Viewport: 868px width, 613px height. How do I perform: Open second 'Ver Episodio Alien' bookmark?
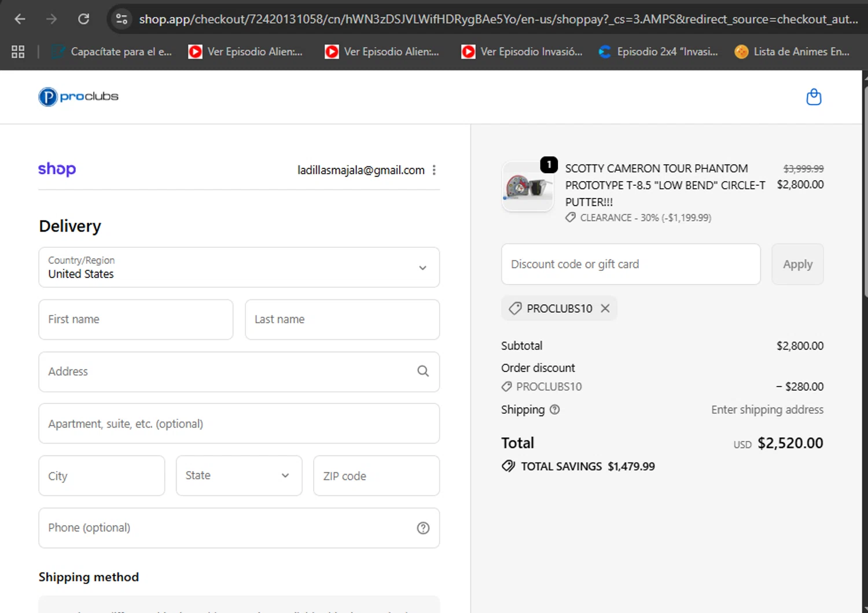click(382, 52)
